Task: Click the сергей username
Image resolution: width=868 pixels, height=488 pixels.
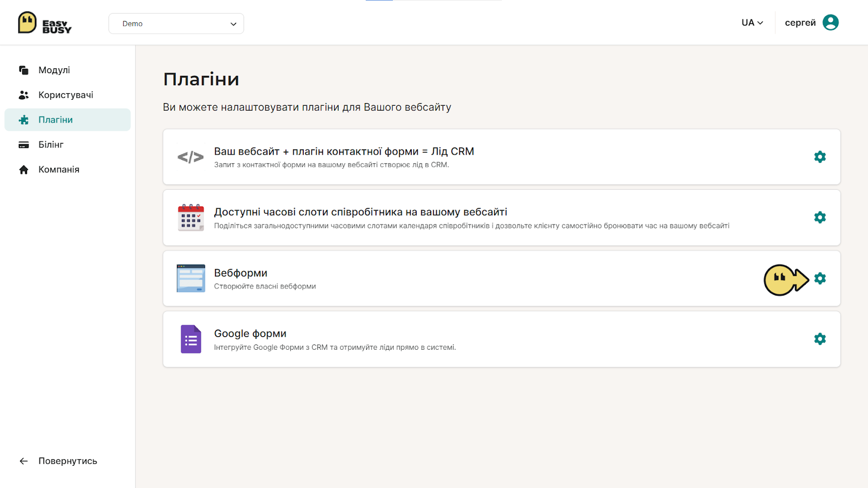Action: coord(800,23)
